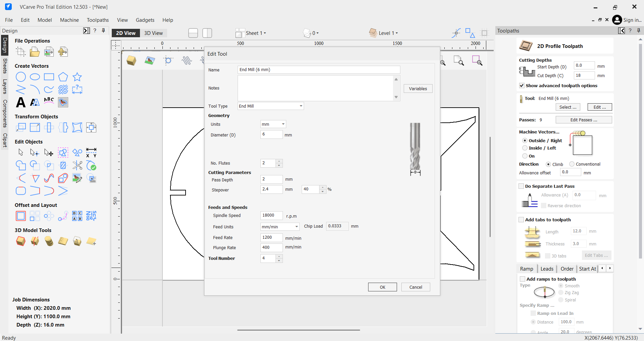
Task: Click the Toolpaths panel vertical scrollbar
Action: 640,151
